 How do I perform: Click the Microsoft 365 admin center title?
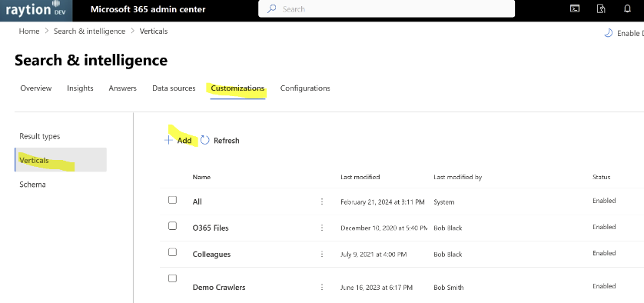pos(148,9)
